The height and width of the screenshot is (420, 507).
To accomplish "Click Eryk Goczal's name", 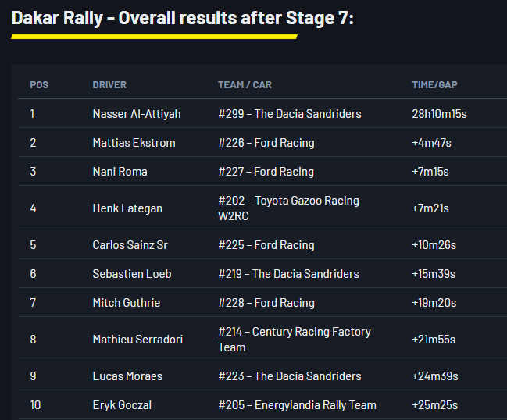I will pyautogui.click(x=123, y=405).
